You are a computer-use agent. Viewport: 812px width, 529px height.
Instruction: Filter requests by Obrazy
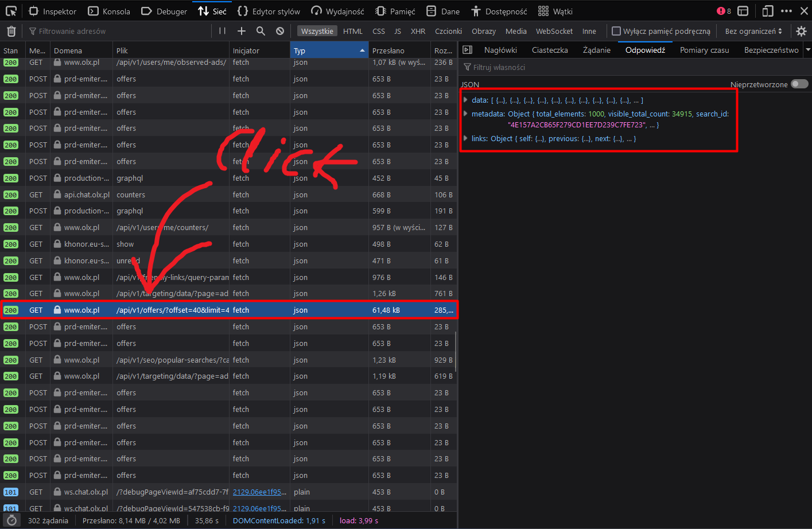(x=484, y=31)
